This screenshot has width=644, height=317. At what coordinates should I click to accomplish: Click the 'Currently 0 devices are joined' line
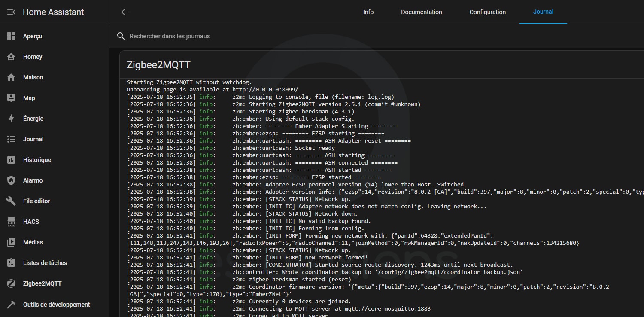click(x=239, y=301)
